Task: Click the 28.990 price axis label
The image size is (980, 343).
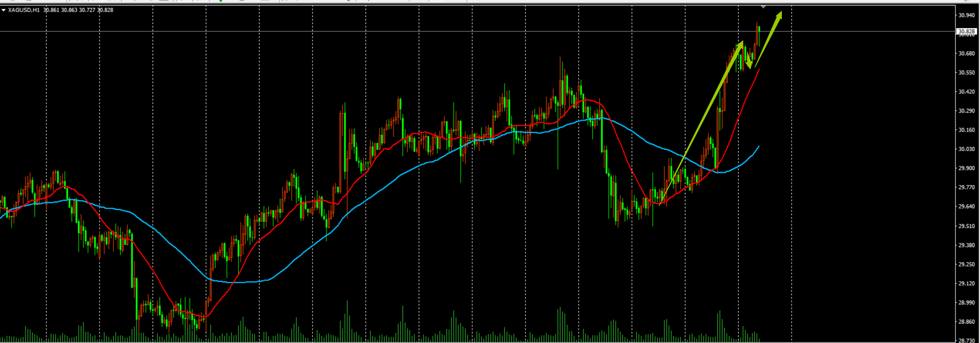Action: pos(967,303)
